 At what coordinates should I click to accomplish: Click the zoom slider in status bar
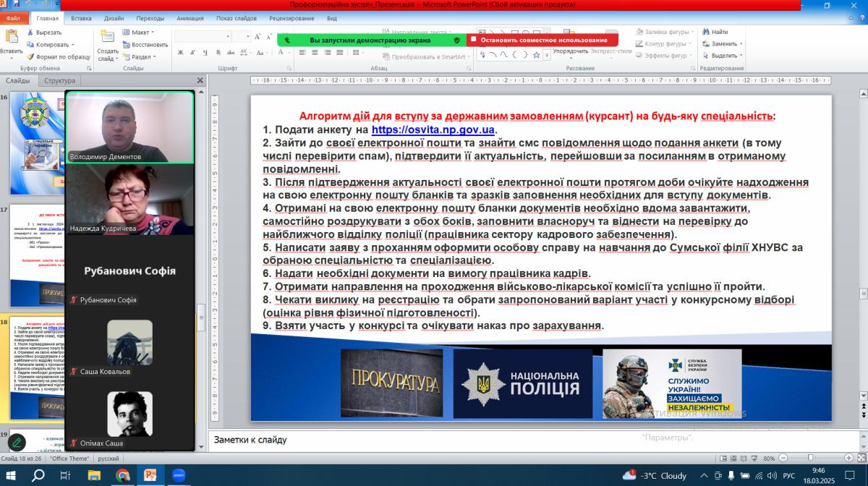pos(810,458)
